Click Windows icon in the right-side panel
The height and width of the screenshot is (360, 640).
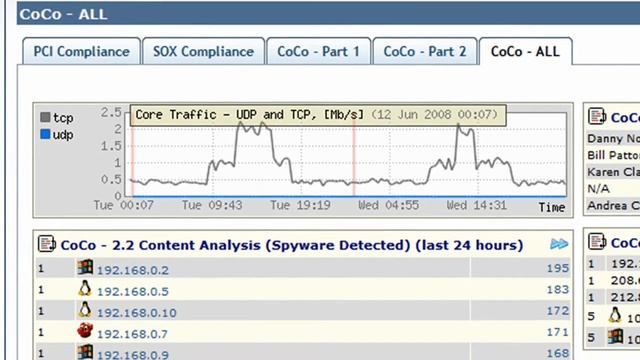pyautogui.click(x=615, y=337)
